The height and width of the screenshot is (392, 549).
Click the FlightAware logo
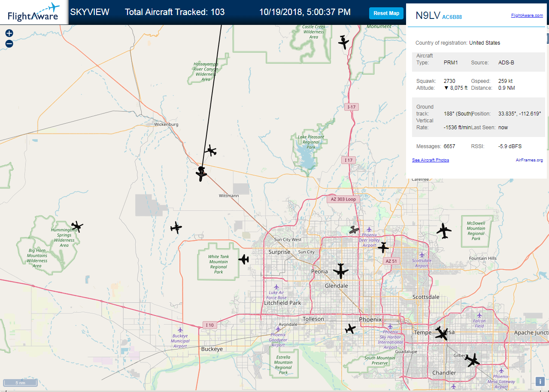click(34, 12)
